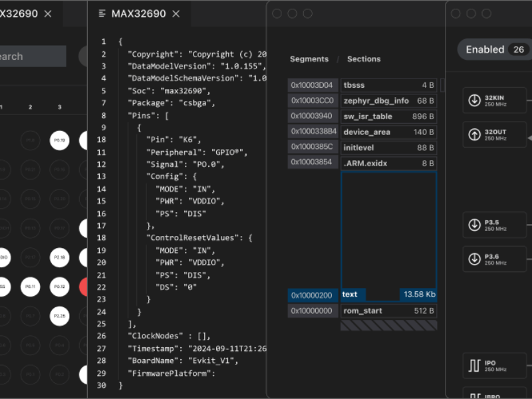Select the 32OUT clock node
Screen dimensions: 532x399
click(493, 134)
